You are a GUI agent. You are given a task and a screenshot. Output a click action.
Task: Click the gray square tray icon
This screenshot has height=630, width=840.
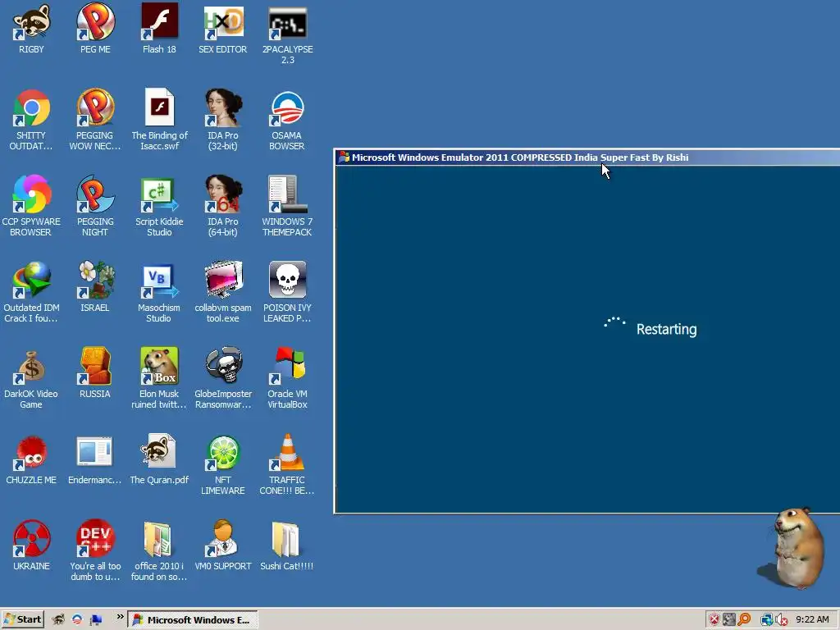[729, 620]
